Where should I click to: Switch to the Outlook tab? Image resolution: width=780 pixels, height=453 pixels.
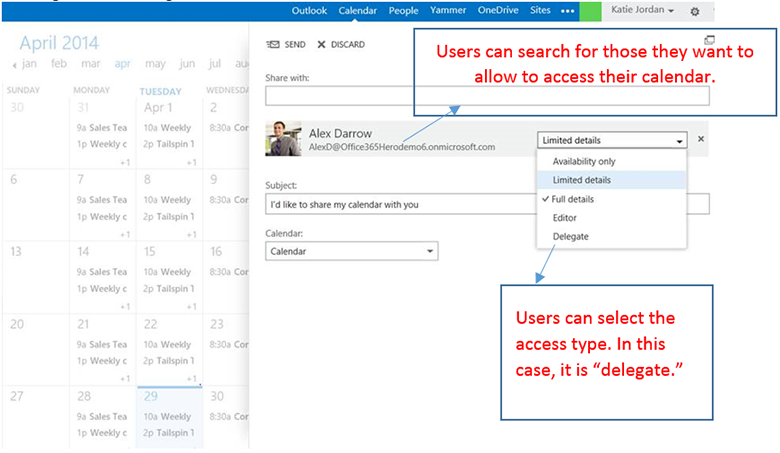click(309, 11)
